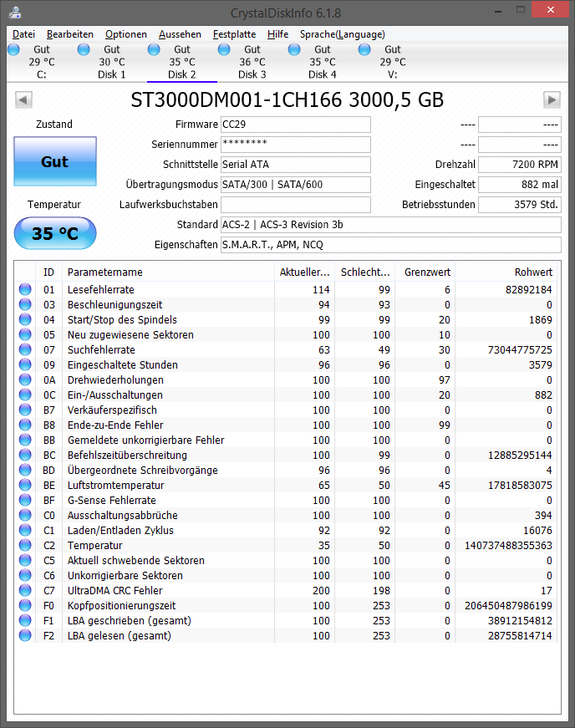The image size is (575, 728).
Task: Click status orb for Laden/Entladen Zyklus row
Action: pyautogui.click(x=25, y=530)
